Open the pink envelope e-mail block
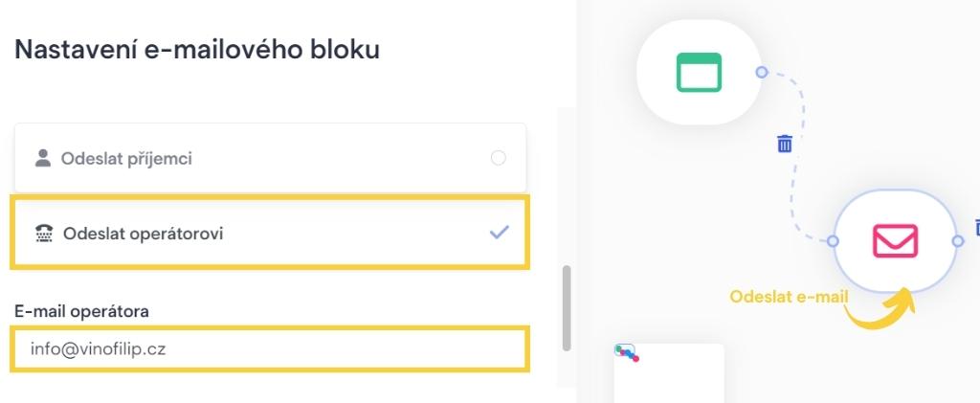 click(895, 240)
